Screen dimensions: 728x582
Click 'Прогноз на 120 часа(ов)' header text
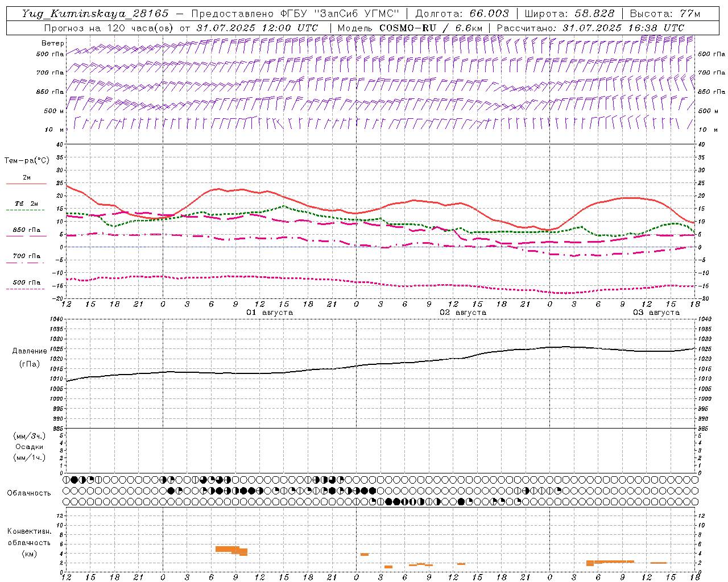tap(109, 28)
